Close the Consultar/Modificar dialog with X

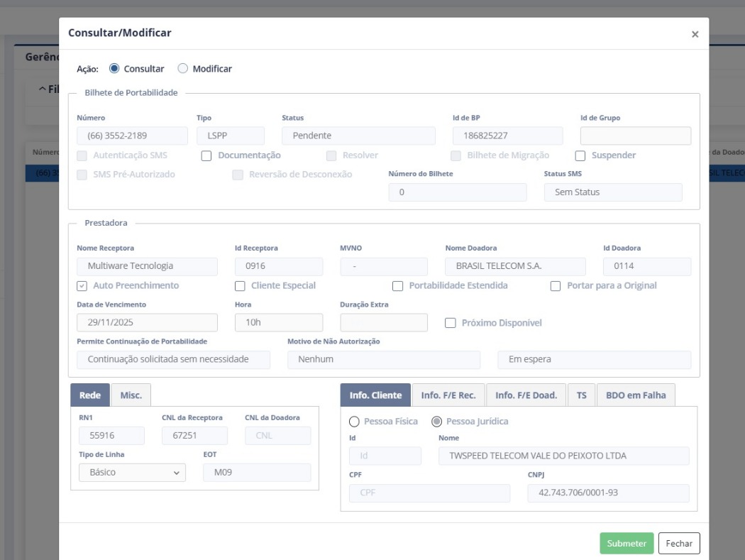[x=695, y=34]
